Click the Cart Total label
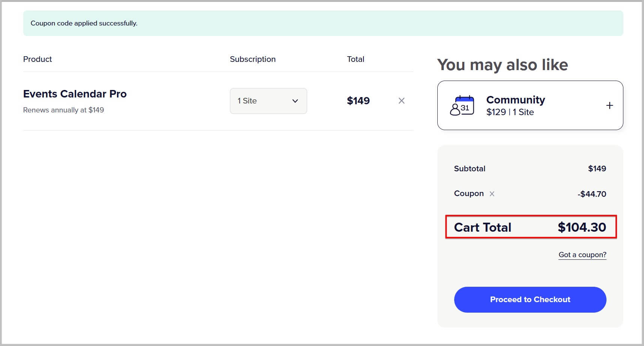Image resolution: width=644 pixels, height=346 pixels. [x=482, y=227]
